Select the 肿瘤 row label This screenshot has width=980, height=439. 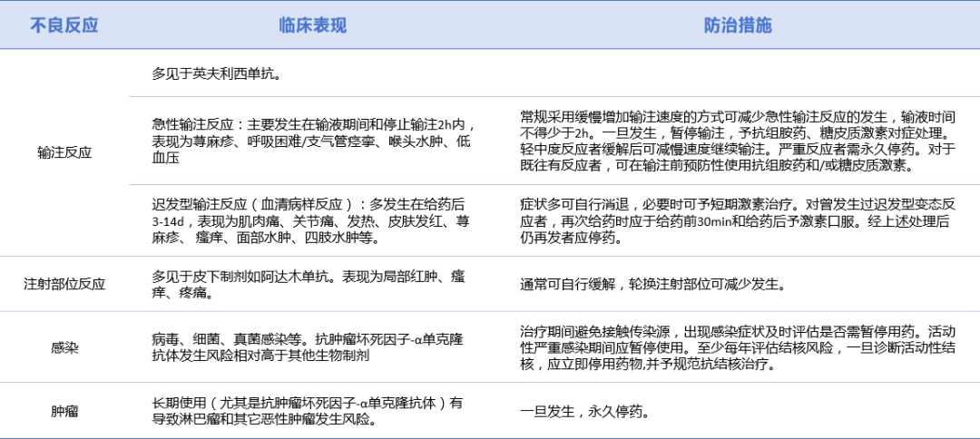coord(64,412)
